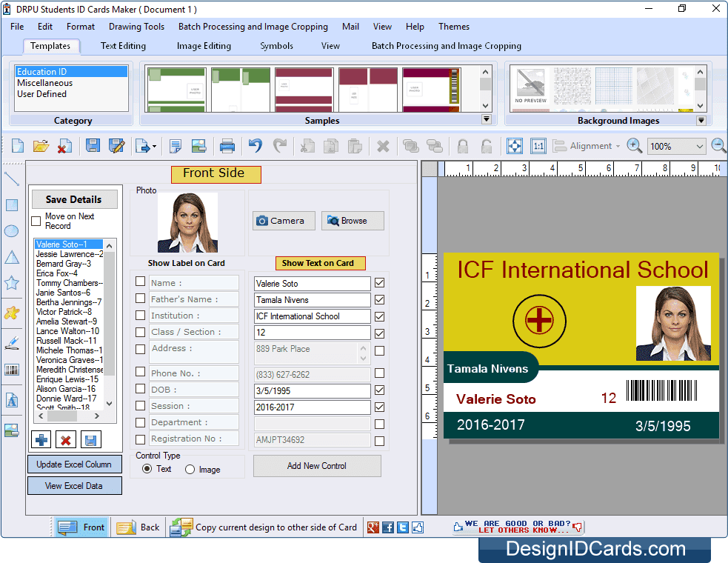Select the Ellipse drawing tool
The width and height of the screenshot is (728, 563).
coord(12,231)
